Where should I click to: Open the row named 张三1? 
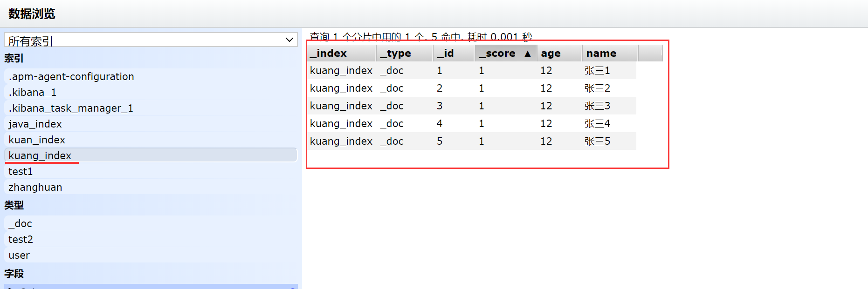tap(472, 70)
